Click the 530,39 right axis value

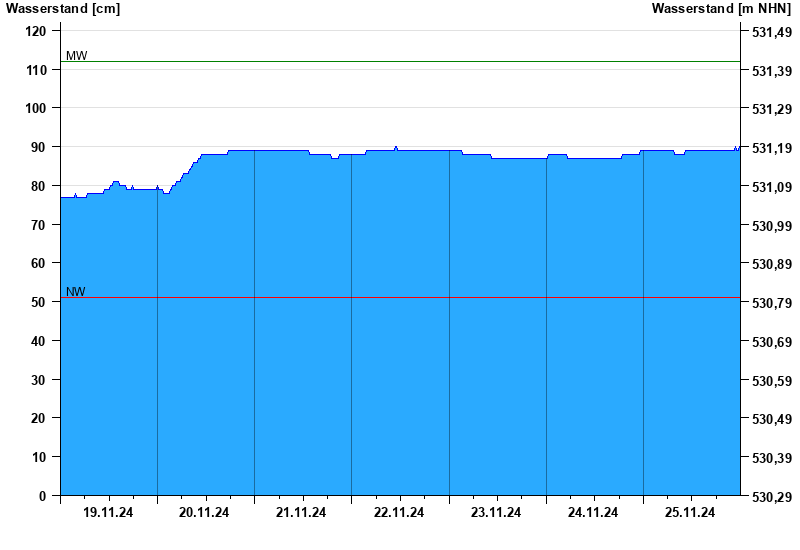click(x=772, y=458)
